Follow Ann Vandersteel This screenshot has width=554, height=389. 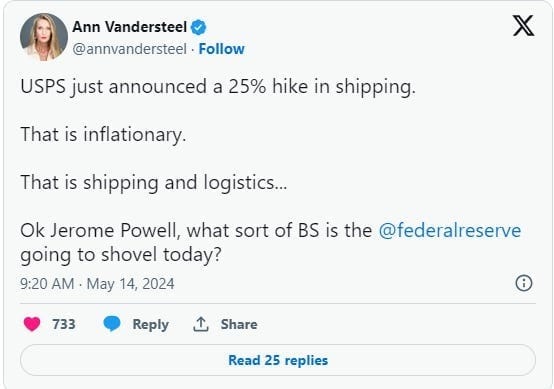point(222,49)
